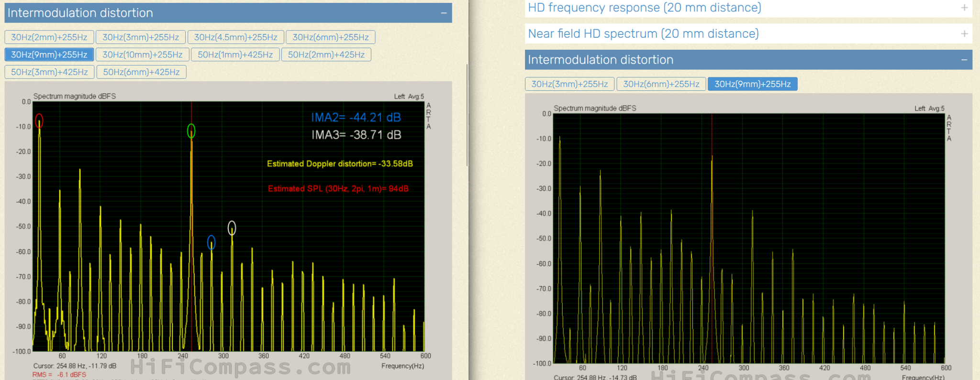The image size is (980, 380).
Task: Click the Estimated SPL (30Hz, 2pi, 1m) text
Action: 338,188
